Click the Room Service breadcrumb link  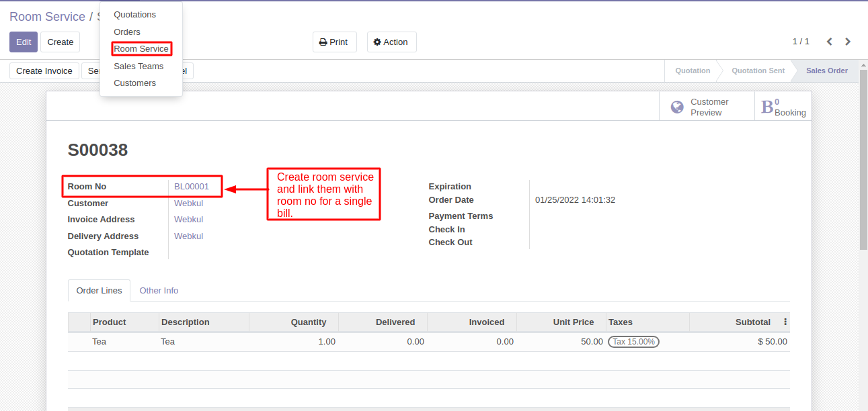click(x=47, y=17)
